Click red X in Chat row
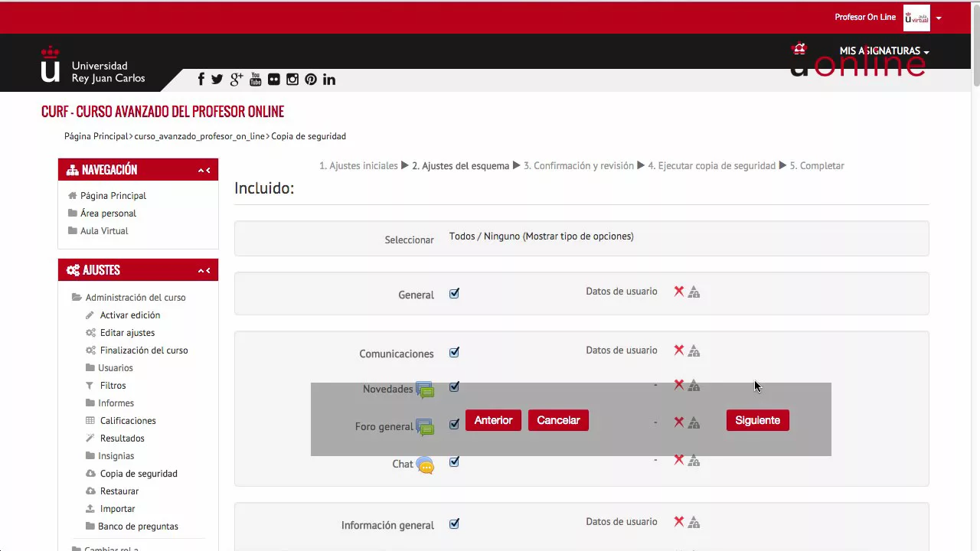The image size is (980, 551). click(678, 459)
